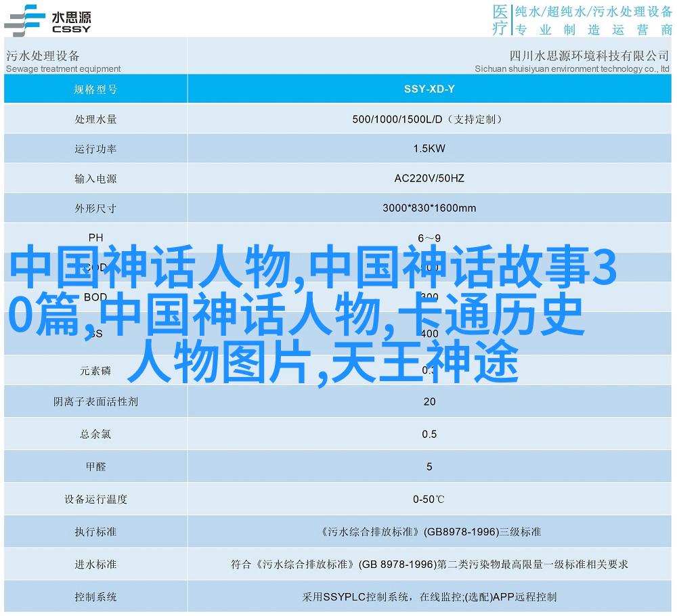Select the BOD row label
The width and height of the screenshot is (677, 616).
(95, 297)
